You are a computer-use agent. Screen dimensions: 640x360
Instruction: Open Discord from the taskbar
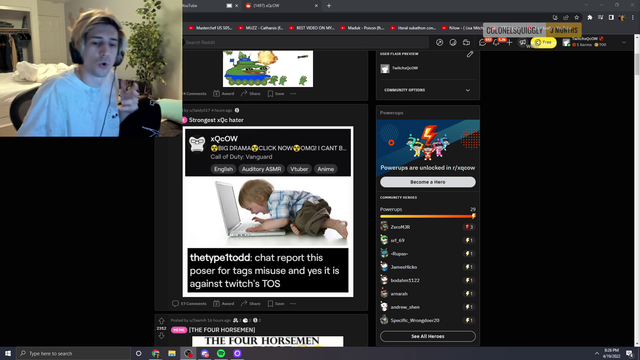point(204,353)
